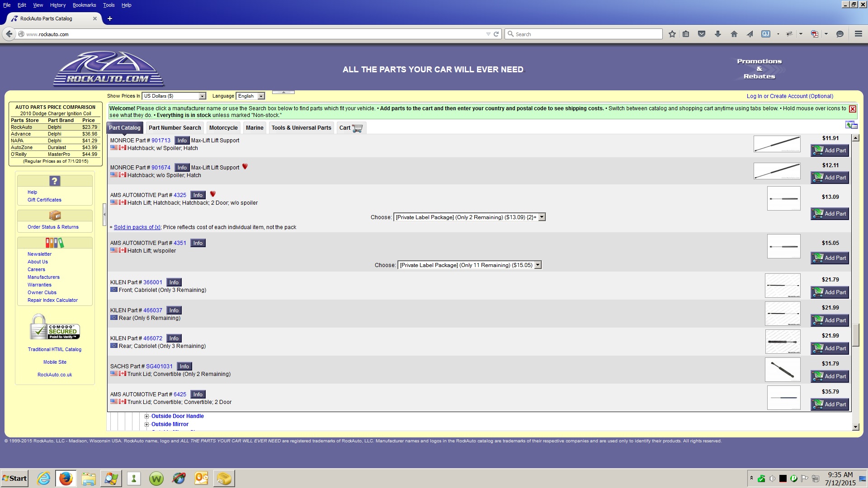Open Firefox home page icon
The height and width of the screenshot is (488, 868).
coord(734,34)
